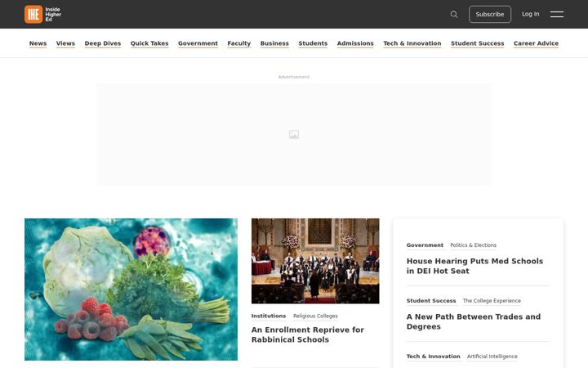The image size is (588, 368).
Task: Read An Enrollment Reprieve for Rabbinical Schools
Action: [308, 334]
